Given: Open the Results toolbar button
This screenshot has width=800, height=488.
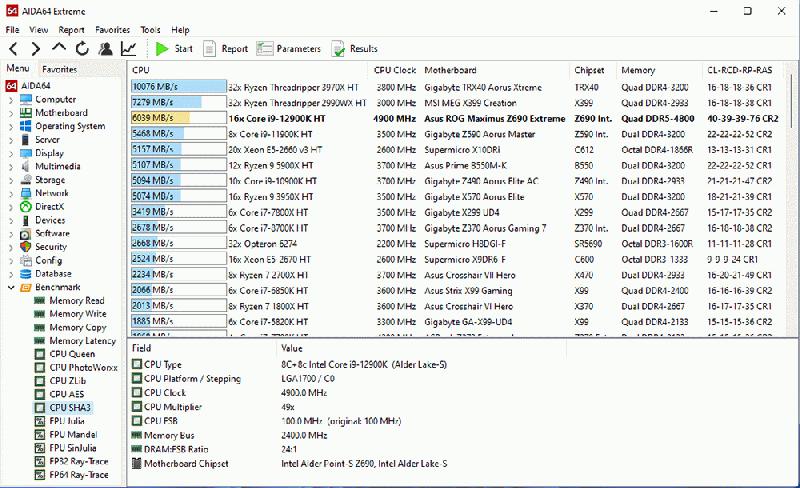Looking at the screenshot, I should [354, 48].
